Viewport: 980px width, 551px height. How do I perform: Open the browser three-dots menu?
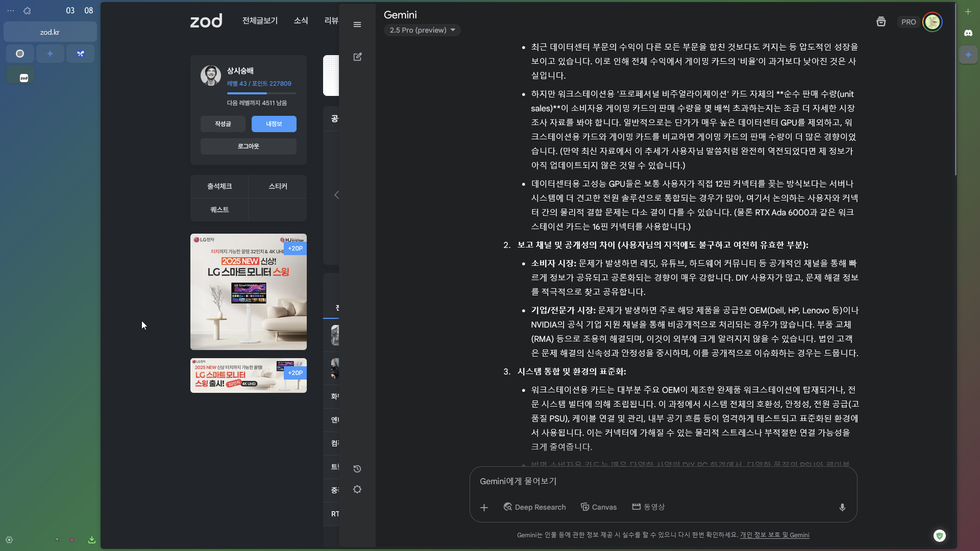click(11, 11)
